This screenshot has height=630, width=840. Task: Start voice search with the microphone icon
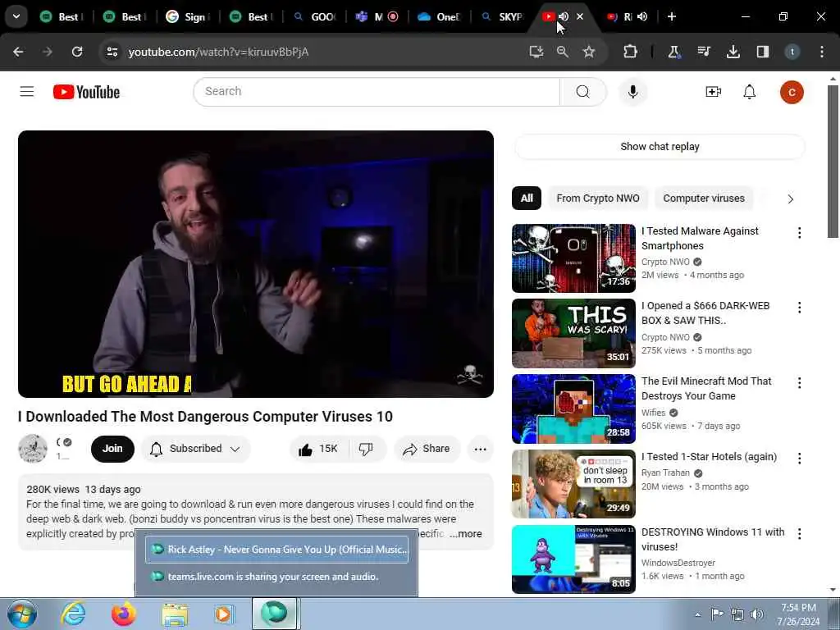pyautogui.click(x=632, y=92)
